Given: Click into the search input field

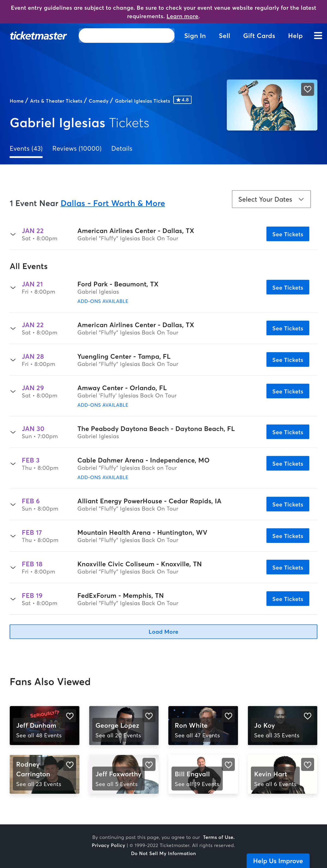Looking at the screenshot, I should click(127, 36).
